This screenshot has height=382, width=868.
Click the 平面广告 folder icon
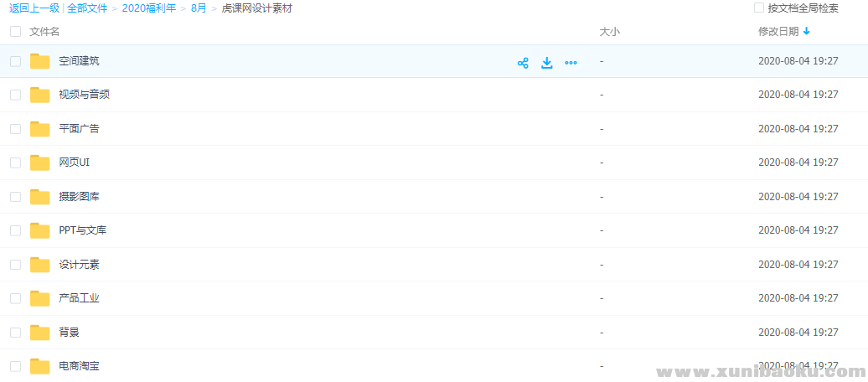40,129
